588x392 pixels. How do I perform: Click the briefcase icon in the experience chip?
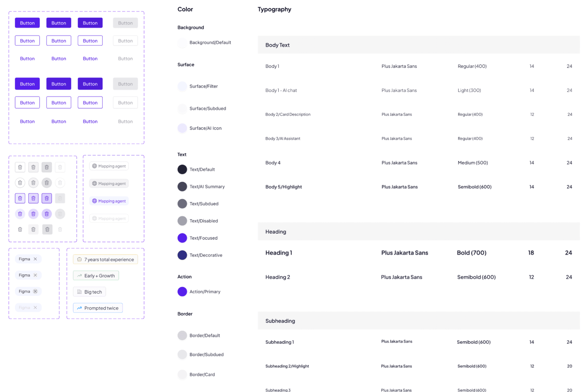click(x=80, y=259)
